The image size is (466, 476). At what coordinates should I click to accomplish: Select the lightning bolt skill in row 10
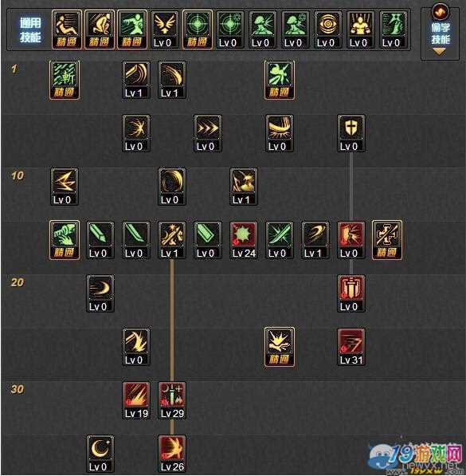pos(65,187)
